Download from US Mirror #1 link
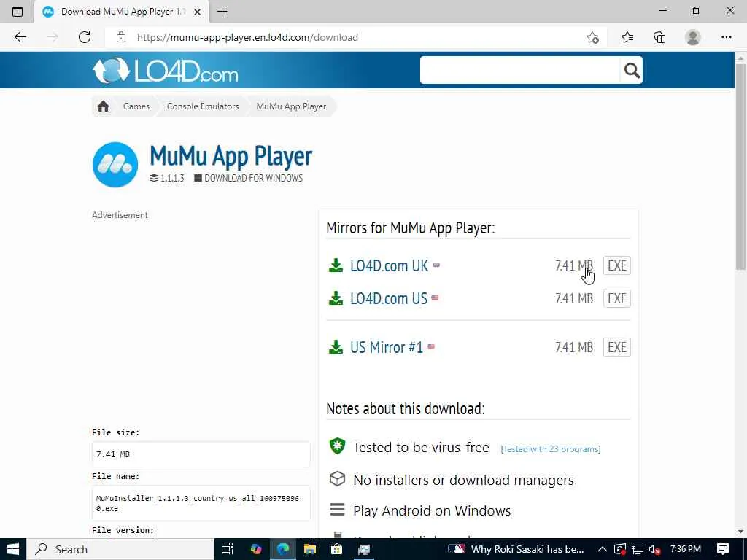 tap(387, 347)
